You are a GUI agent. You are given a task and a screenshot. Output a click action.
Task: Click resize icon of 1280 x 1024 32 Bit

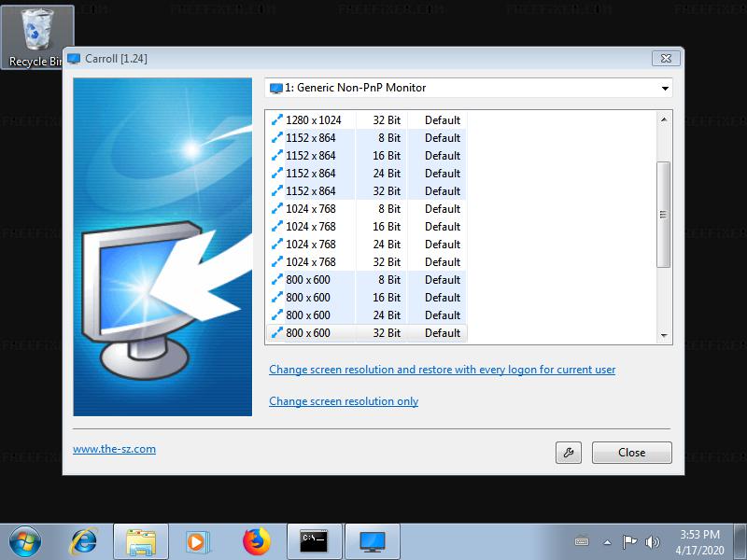pos(276,119)
